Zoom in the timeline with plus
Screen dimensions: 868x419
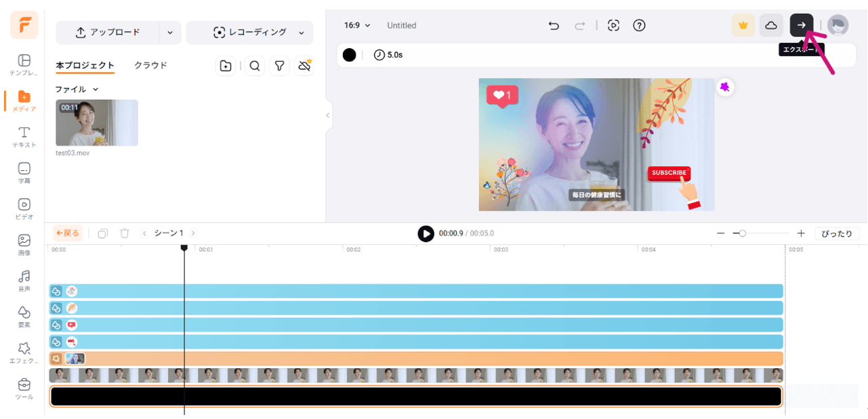pyautogui.click(x=801, y=233)
